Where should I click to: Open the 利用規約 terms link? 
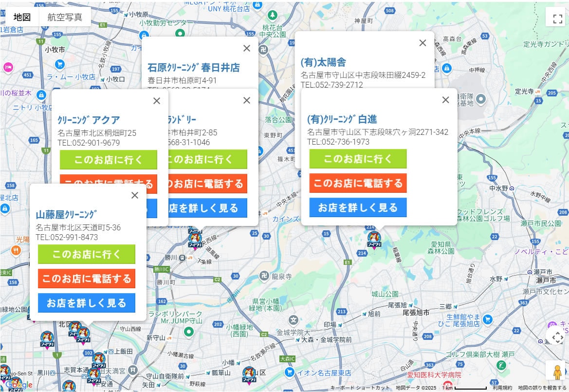[502, 388]
